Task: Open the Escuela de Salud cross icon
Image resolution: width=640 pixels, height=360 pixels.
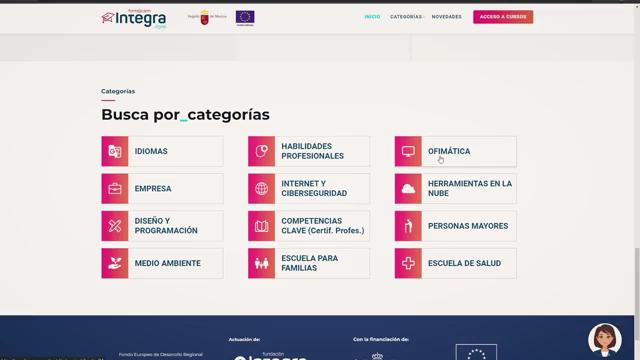Action: coord(408,263)
